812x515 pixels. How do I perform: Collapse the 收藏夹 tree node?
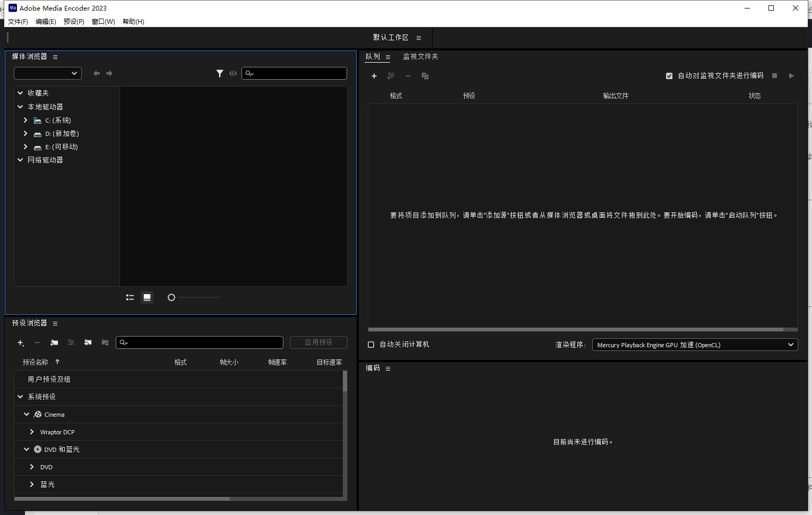pos(20,93)
